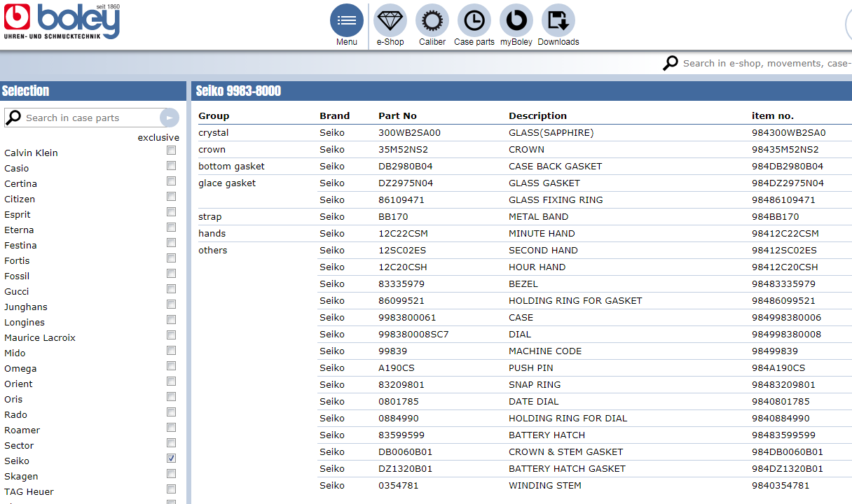Viewport: 852px width, 504px height.
Task: Open the Menu hamburger icon
Action: coord(347,21)
